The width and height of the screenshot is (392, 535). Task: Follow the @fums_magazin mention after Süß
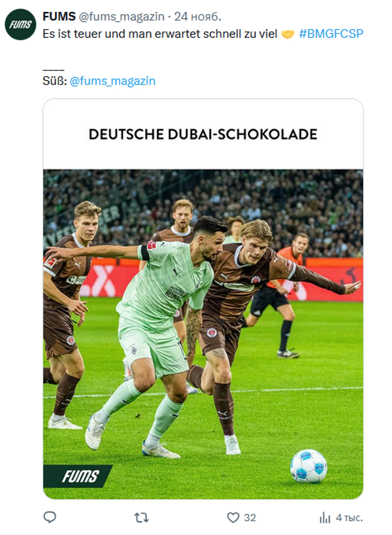[x=112, y=81]
